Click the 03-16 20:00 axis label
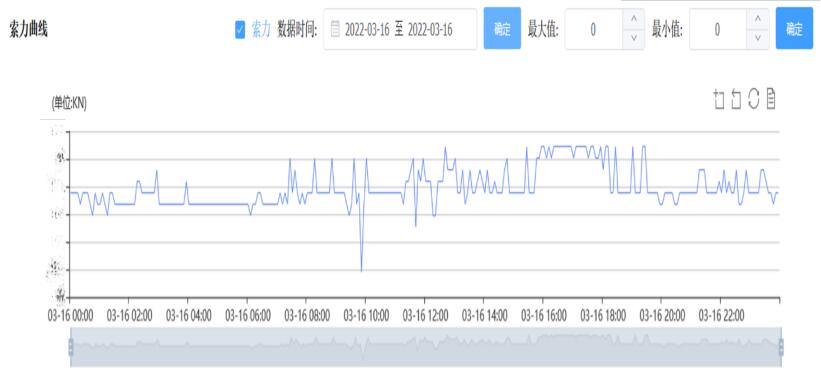The height and width of the screenshot is (372, 821). (662, 316)
